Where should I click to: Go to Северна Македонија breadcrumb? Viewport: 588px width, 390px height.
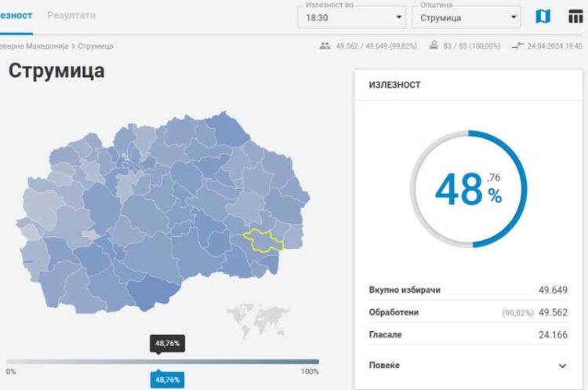(x=34, y=46)
